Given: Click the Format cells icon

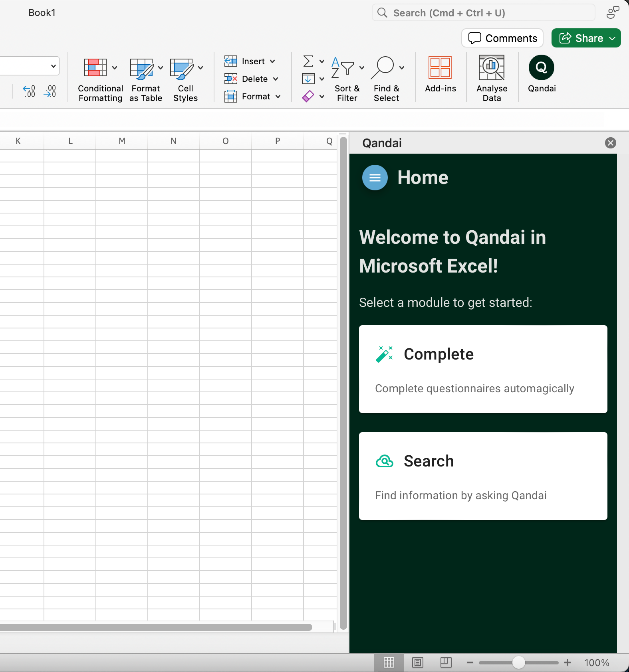Looking at the screenshot, I should pos(231,96).
